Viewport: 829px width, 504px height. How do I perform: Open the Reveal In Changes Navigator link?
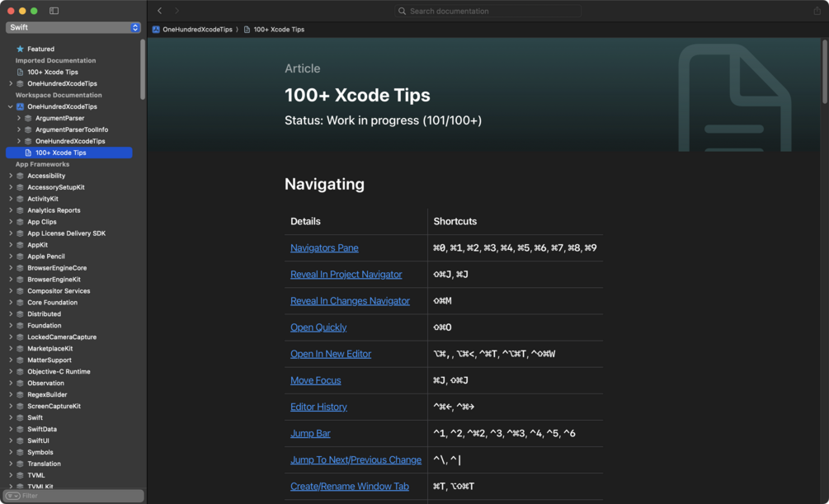350,301
